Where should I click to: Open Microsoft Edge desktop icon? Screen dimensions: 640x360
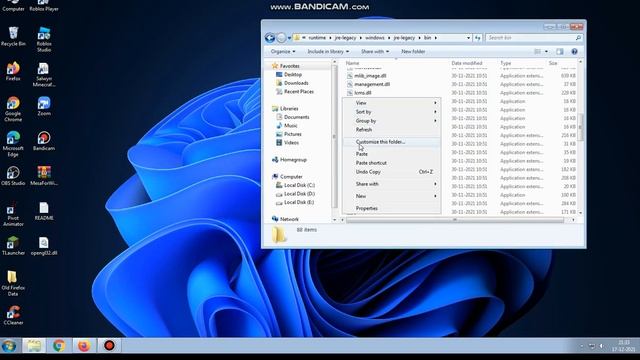(x=13, y=144)
